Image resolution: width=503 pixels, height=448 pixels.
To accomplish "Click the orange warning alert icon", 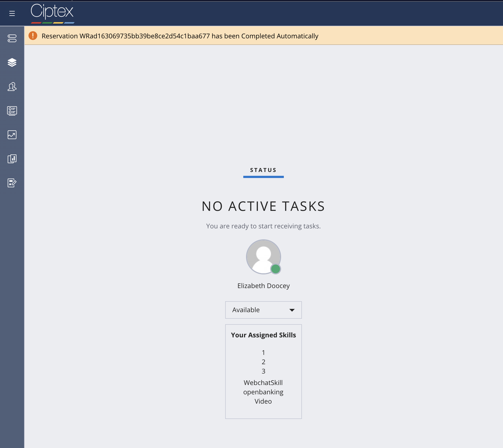I will [x=33, y=36].
